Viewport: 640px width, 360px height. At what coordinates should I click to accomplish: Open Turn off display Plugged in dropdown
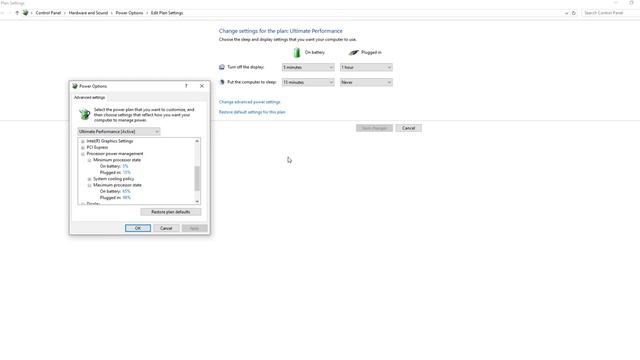(x=366, y=67)
